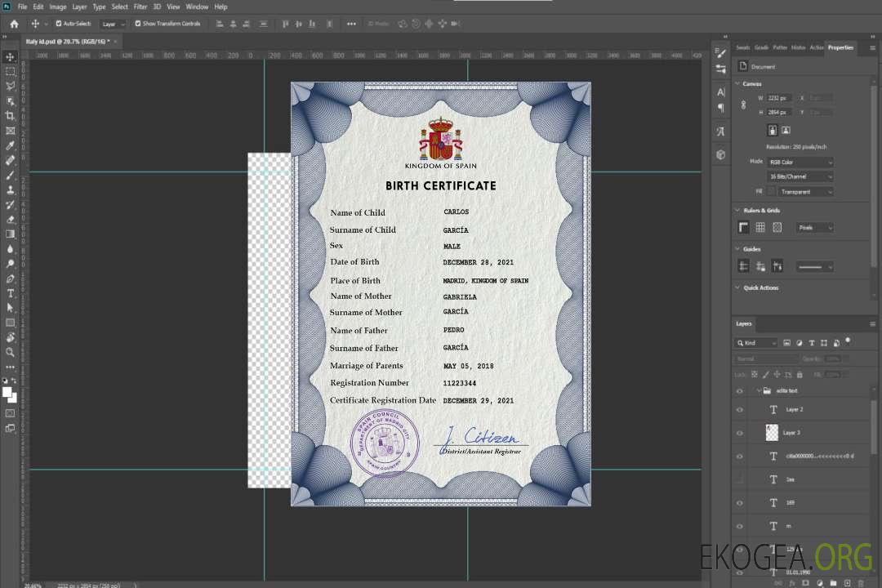Select the Lasso tool
Viewport: 882px width, 588px height.
point(10,86)
